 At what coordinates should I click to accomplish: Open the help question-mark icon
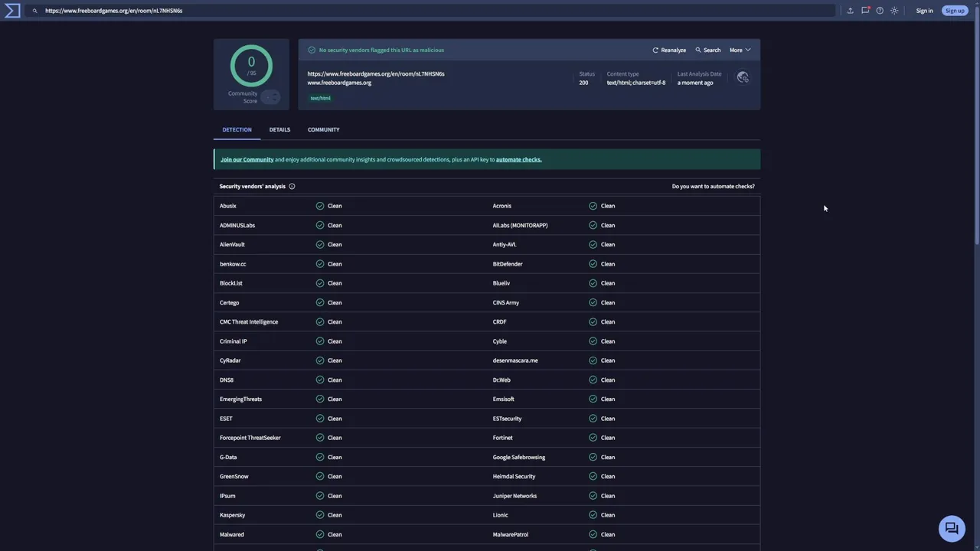880,11
